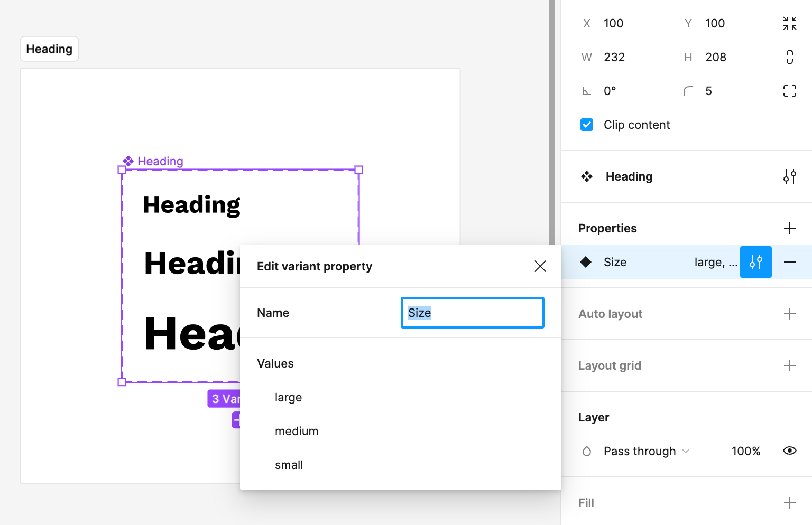Toggle layer visibility with the eye icon
The width and height of the screenshot is (812, 525).
tap(789, 451)
